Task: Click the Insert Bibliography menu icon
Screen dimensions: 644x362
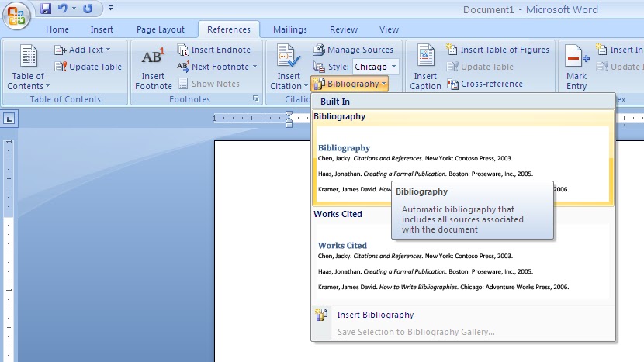Action: [x=321, y=315]
